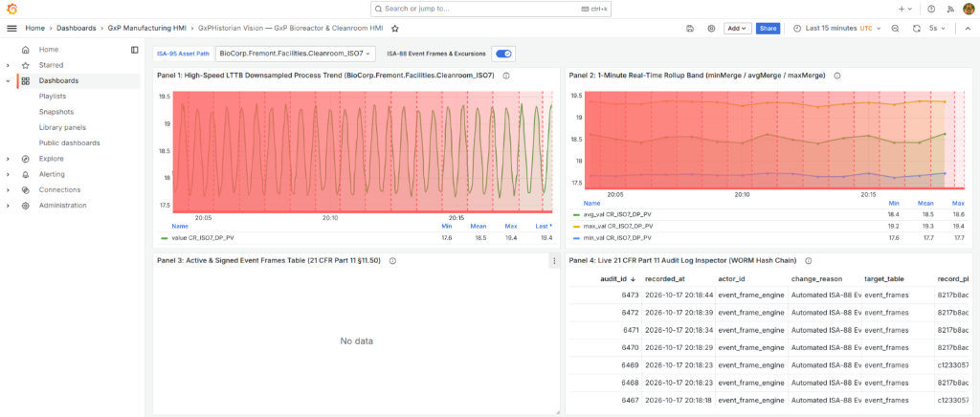The image size is (980, 417).
Task: Open Panel 3 three-dot menu
Action: coord(554,261)
